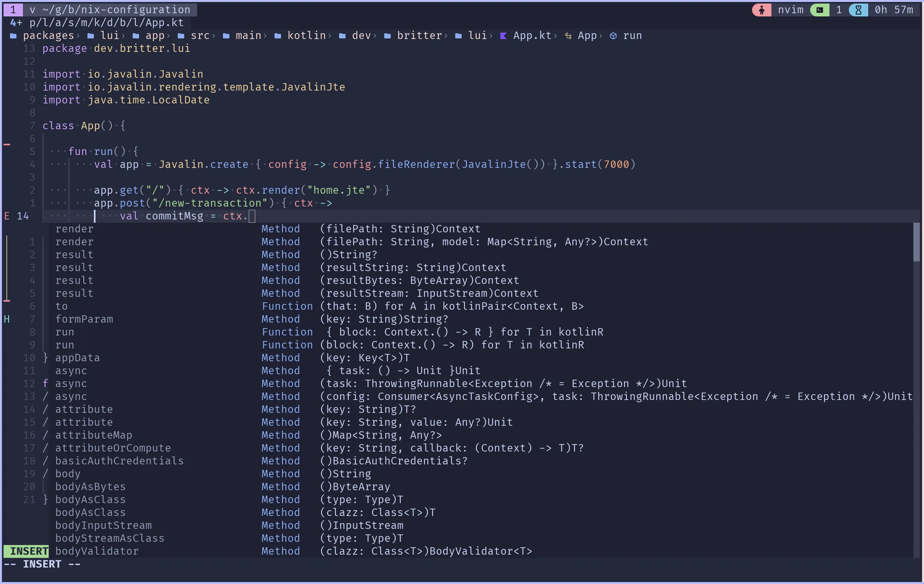
Task: Click the chevron after the App crumb
Action: [602, 35]
